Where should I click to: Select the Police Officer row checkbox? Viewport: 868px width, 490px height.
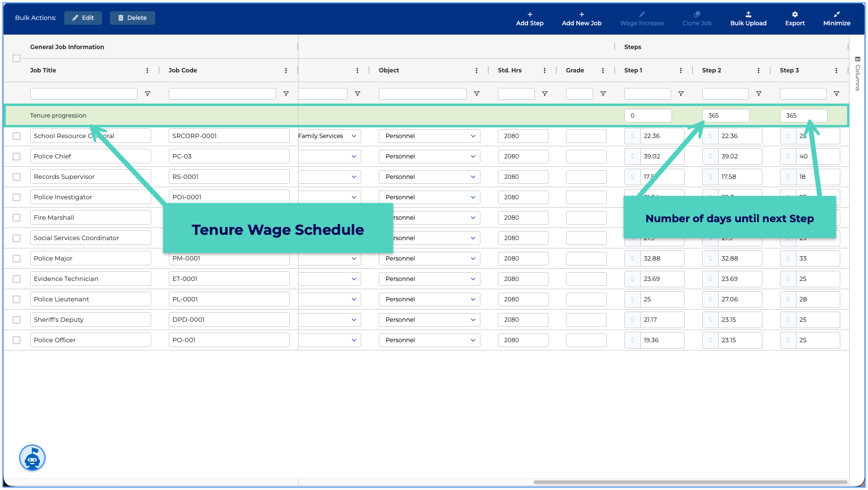(x=17, y=340)
